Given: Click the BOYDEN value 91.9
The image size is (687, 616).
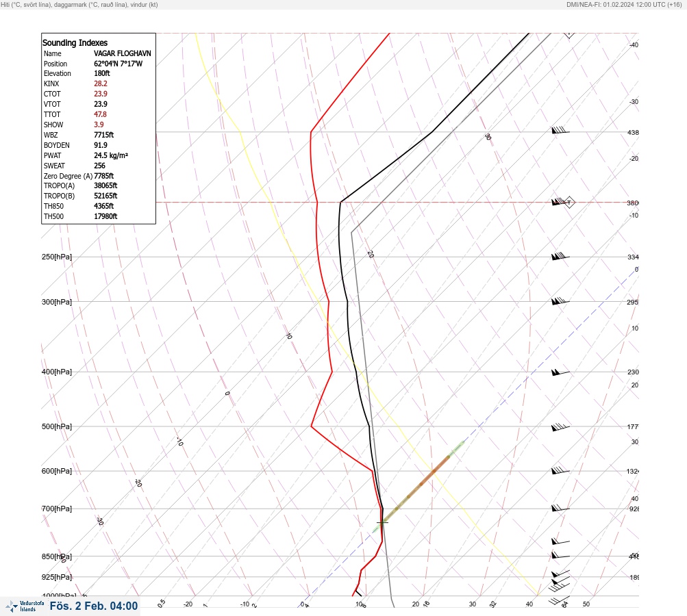Looking at the screenshot, I should pos(100,145).
